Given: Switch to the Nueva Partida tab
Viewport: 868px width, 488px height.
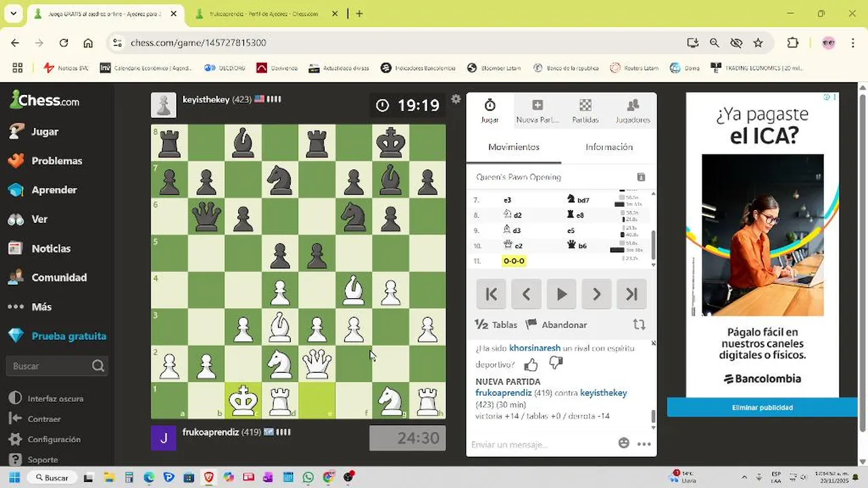Looking at the screenshot, I should coord(538,111).
